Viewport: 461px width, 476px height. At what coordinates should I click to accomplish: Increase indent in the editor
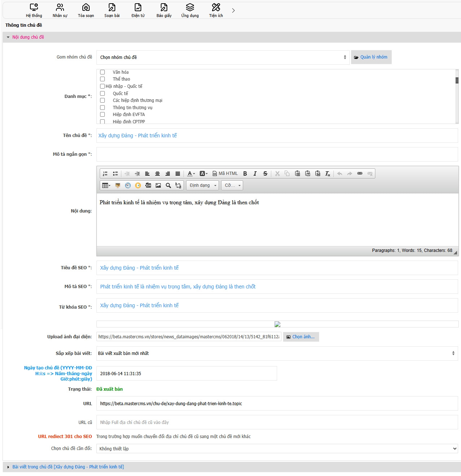[137, 174]
